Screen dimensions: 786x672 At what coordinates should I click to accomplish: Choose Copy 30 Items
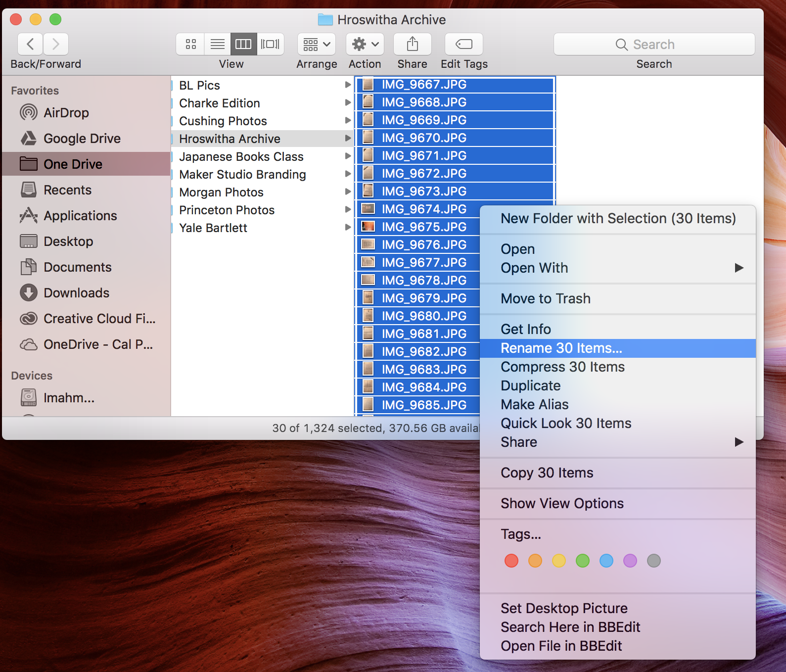tap(618, 473)
